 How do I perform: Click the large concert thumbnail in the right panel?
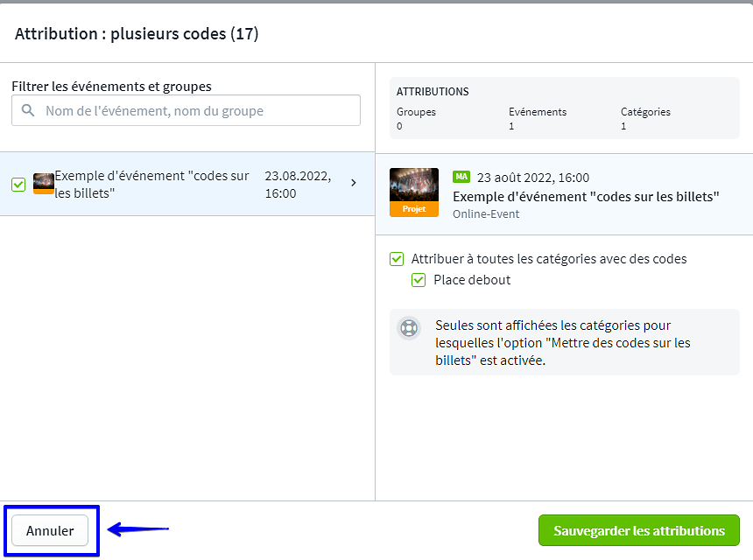pyautogui.click(x=414, y=185)
